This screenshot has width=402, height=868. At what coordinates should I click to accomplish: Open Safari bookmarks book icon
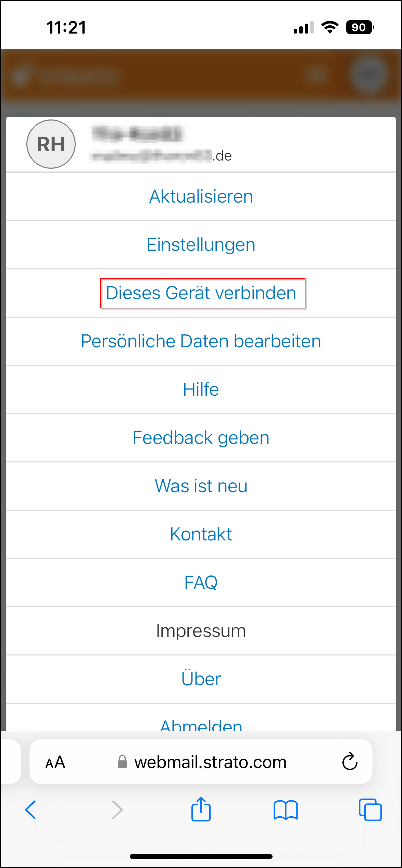[286, 810]
